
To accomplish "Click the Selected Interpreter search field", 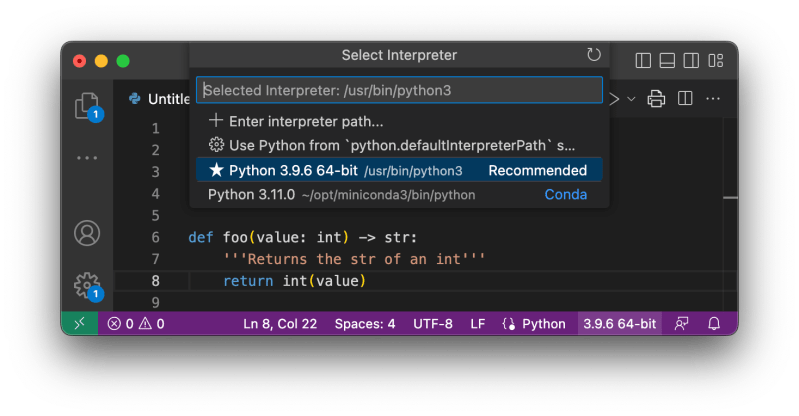I will pos(399,90).
